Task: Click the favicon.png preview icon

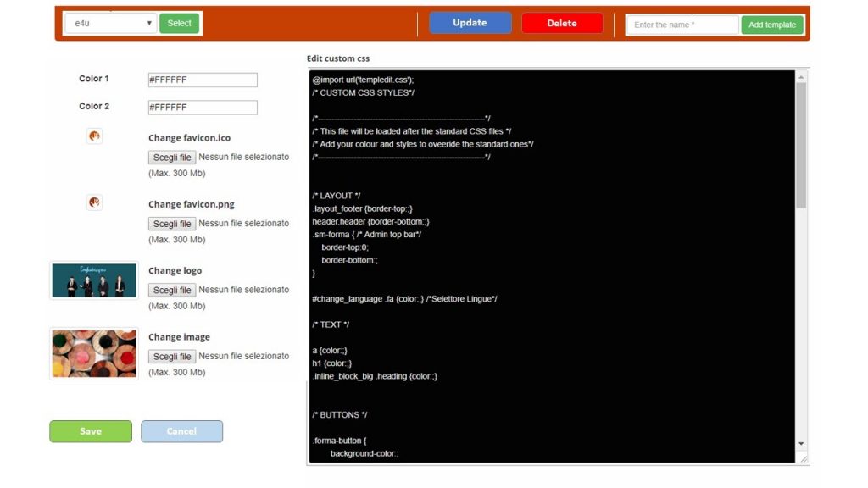Action: pos(94,202)
